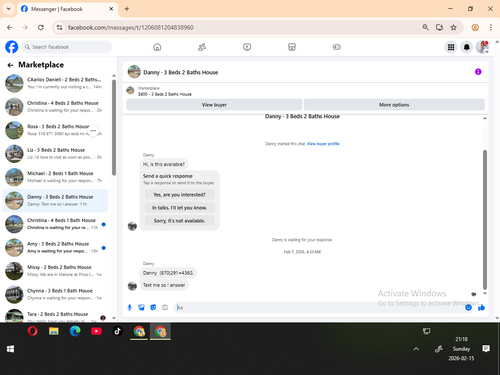
Task: Open the Watch video icon
Action: tap(247, 47)
